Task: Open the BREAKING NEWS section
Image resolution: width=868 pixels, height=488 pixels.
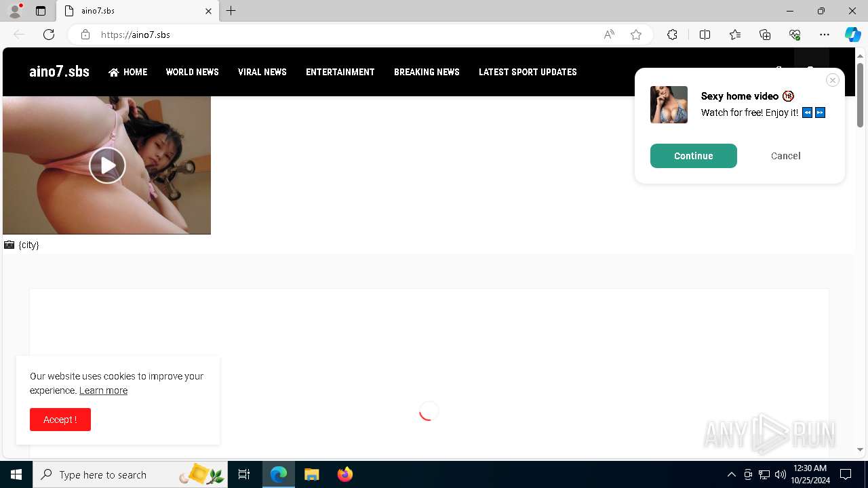Action: 427,72
